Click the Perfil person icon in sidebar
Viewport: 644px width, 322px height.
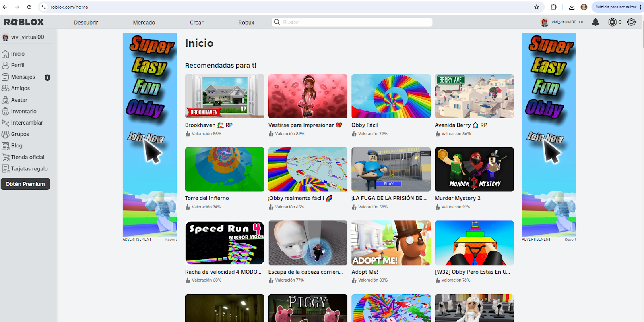pyautogui.click(x=5, y=65)
